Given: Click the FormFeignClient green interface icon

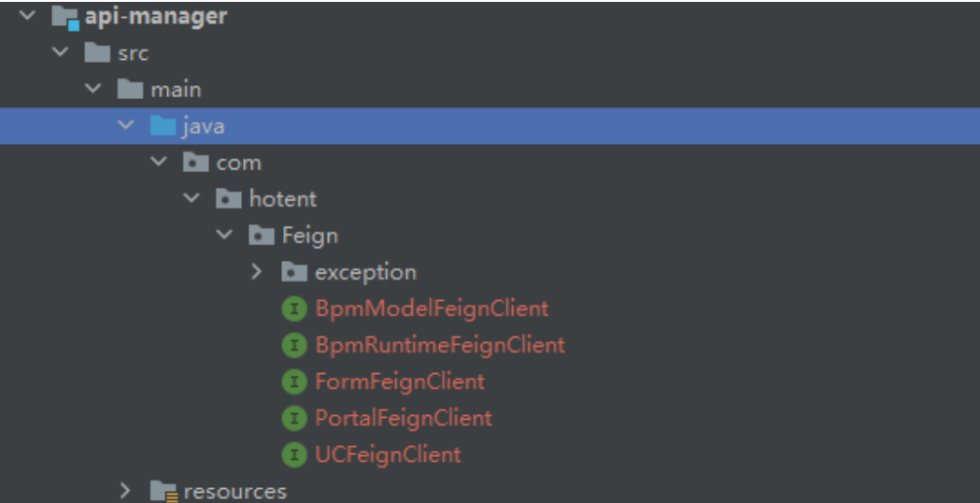Looking at the screenshot, I should click(x=294, y=381).
